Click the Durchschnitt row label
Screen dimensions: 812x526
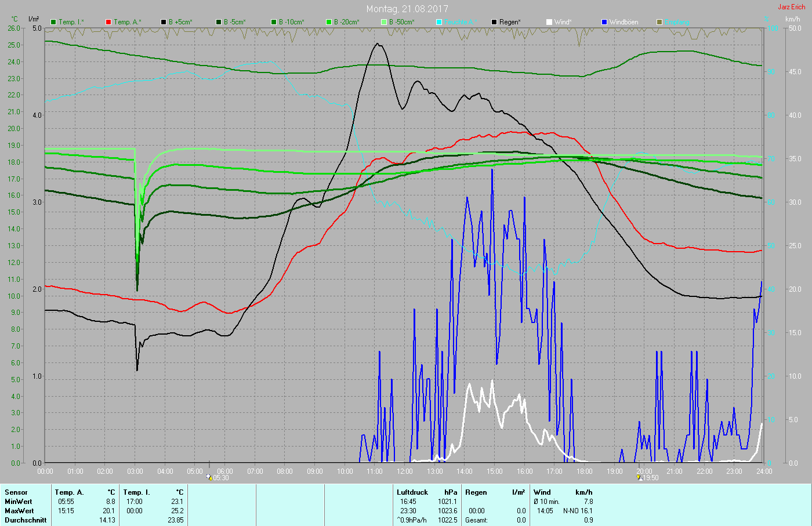pos(26,520)
